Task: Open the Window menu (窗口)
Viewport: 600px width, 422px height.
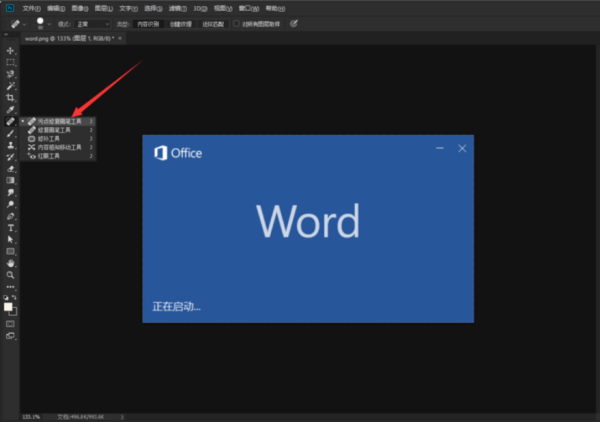Action: coord(249,8)
